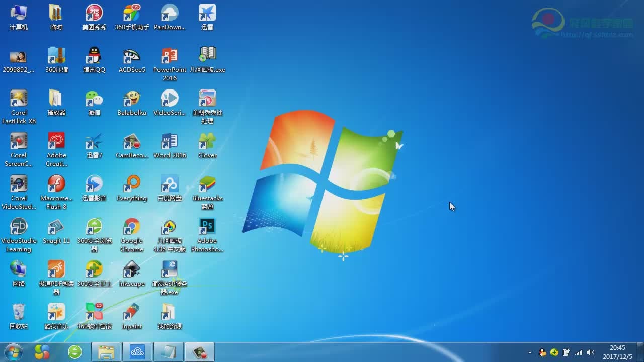
Task: Launch 腾讯QQ penguin icon
Action: [x=94, y=60]
